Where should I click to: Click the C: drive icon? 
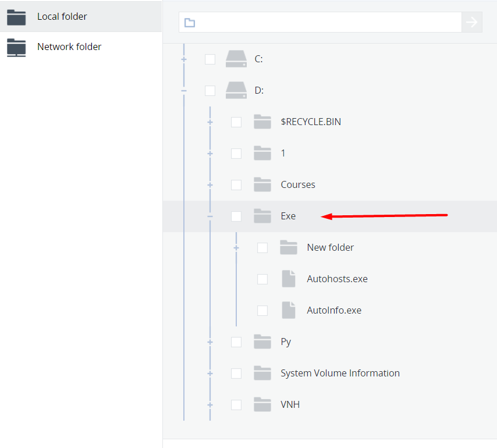[x=236, y=59]
